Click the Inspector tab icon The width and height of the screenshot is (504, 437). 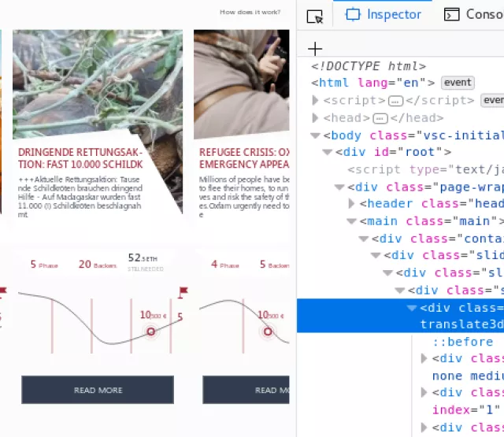click(354, 14)
